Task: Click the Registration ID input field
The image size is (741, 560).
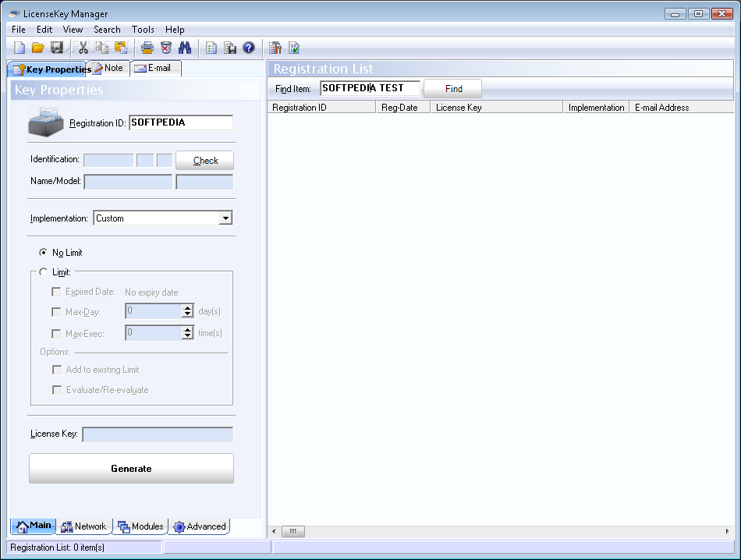Action: coord(180,122)
